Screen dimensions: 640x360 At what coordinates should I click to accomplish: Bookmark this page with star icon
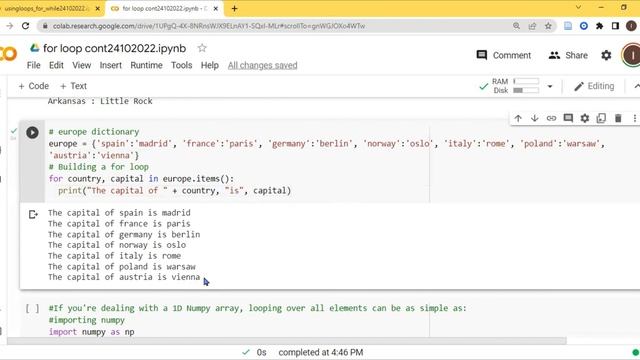(x=548, y=26)
